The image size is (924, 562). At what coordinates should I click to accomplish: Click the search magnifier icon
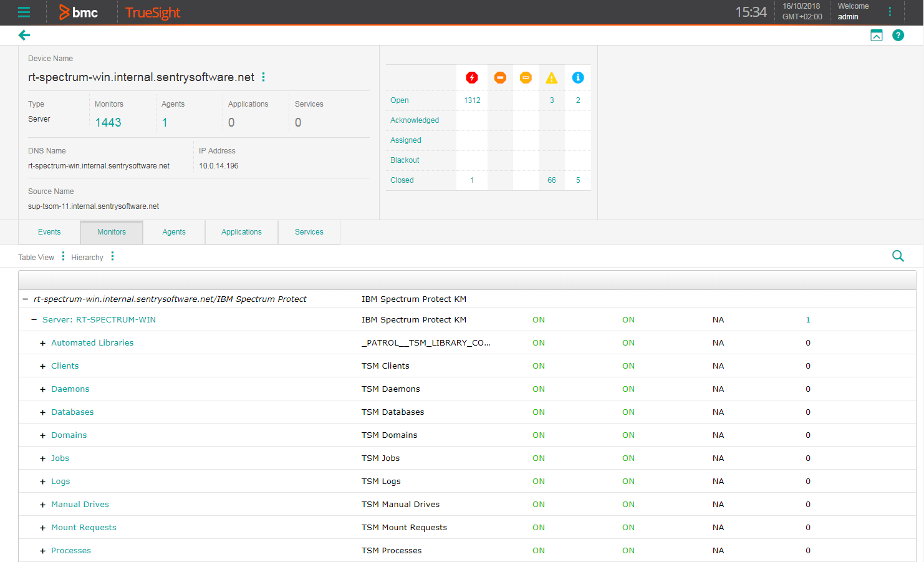point(898,256)
